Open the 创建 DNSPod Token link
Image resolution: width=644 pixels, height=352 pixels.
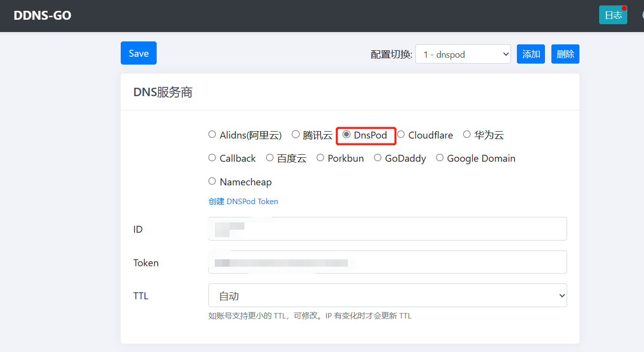(243, 201)
